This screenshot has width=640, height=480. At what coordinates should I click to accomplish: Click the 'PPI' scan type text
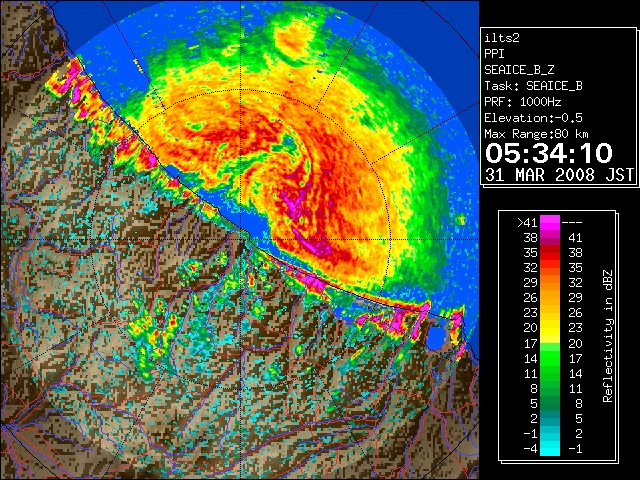[494, 54]
